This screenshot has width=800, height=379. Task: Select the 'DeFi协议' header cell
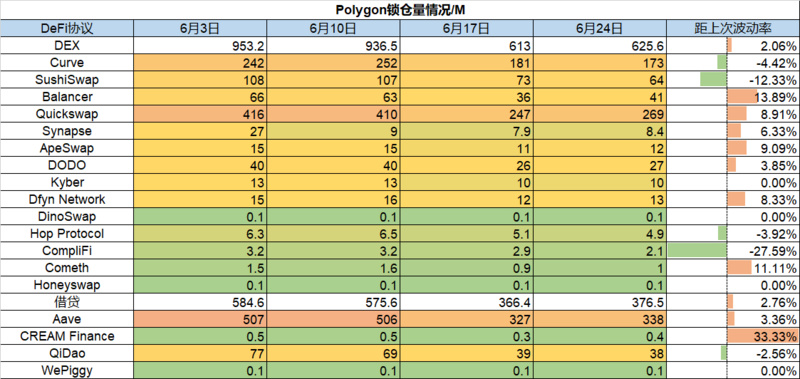[67, 29]
